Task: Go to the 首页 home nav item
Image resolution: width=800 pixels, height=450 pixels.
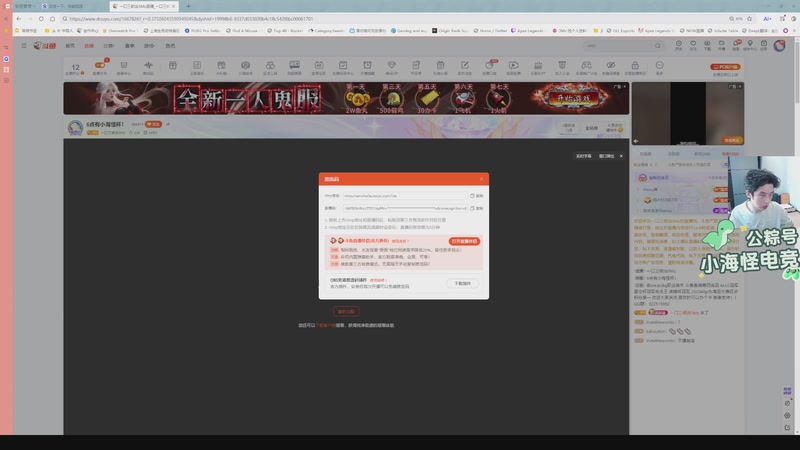Action: (70, 46)
